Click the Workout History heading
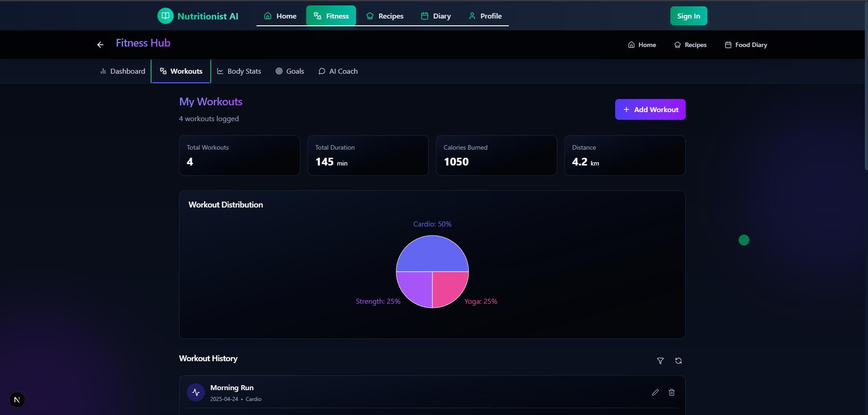This screenshot has height=415, width=868. 208,358
